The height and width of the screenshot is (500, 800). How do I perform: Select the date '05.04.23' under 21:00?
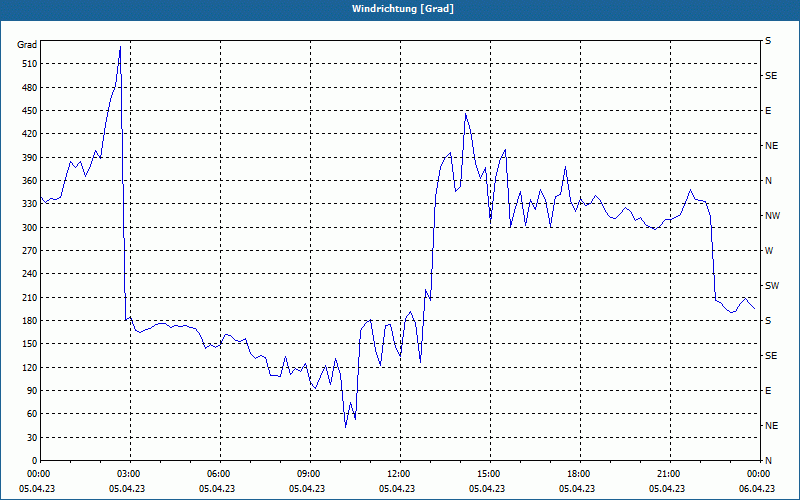click(x=667, y=488)
